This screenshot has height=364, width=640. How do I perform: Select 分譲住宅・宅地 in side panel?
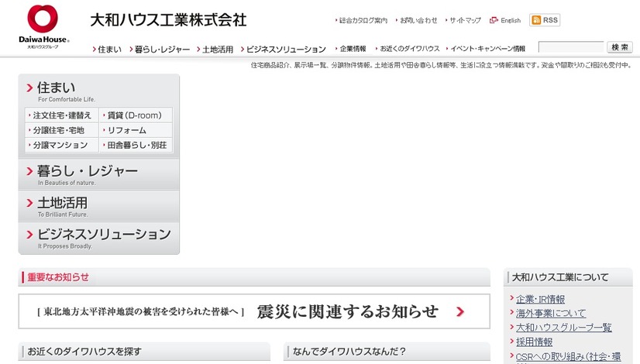point(62,130)
